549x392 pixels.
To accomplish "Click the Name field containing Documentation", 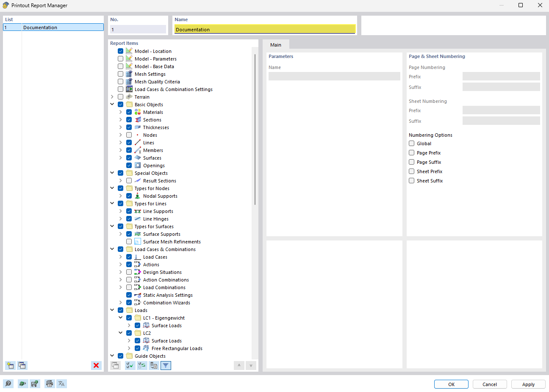I will pos(265,29).
